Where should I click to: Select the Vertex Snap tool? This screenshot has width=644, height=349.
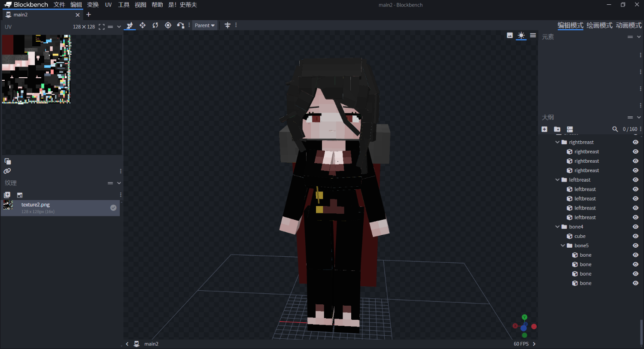tap(181, 25)
